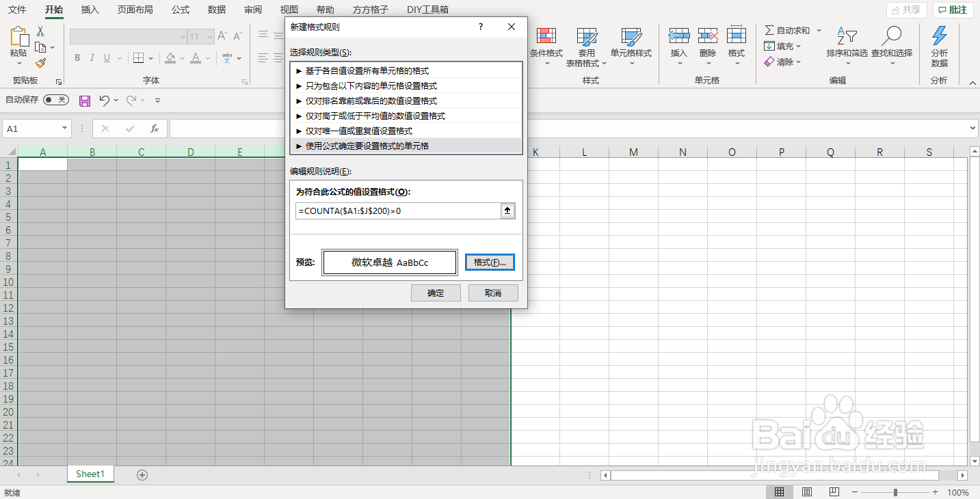The image size is (980, 499).
Task: Open the font size dropdown
Action: [209, 36]
